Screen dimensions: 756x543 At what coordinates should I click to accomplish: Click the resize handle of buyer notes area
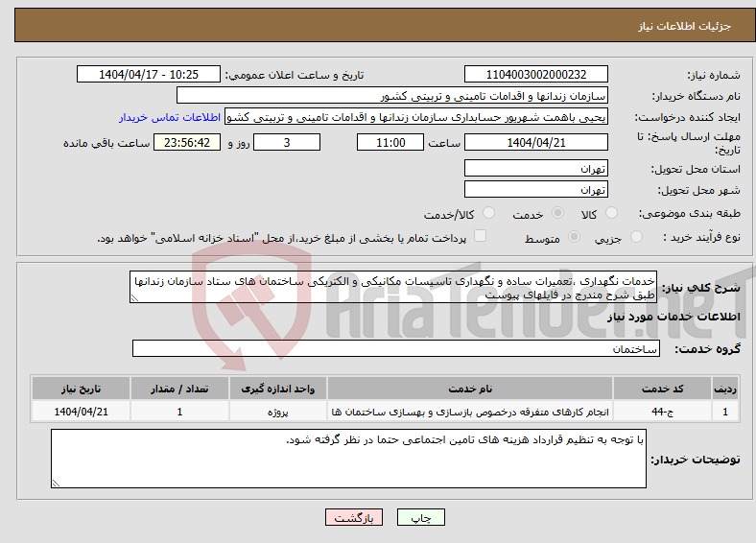tap(56, 484)
